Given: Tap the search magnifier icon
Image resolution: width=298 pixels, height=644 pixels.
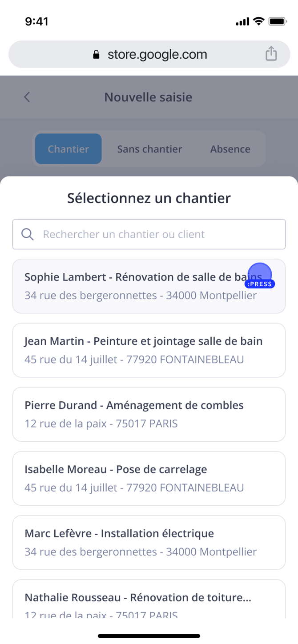Looking at the screenshot, I should (x=28, y=234).
